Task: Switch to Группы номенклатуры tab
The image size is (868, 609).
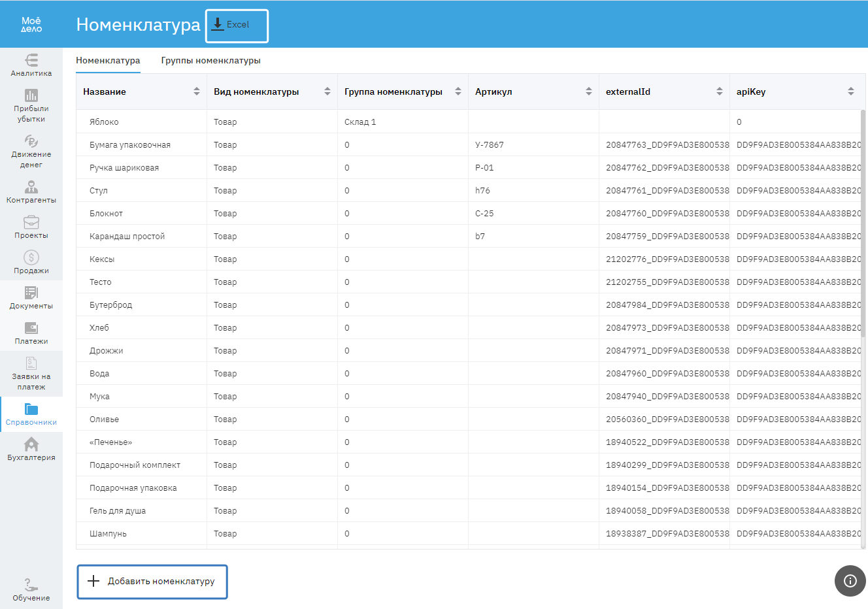Action: click(210, 61)
